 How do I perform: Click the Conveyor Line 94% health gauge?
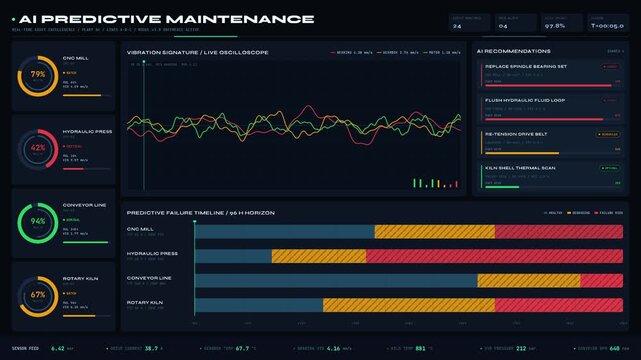click(38, 223)
